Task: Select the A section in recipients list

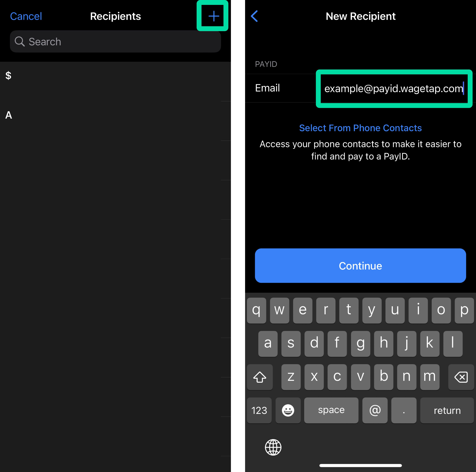Action: (9, 115)
